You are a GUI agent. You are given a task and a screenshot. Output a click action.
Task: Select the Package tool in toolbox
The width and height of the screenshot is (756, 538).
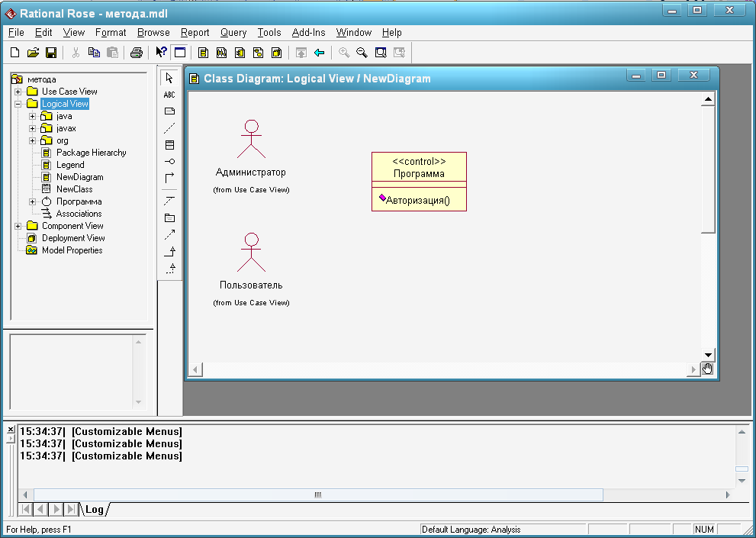pyautogui.click(x=169, y=217)
